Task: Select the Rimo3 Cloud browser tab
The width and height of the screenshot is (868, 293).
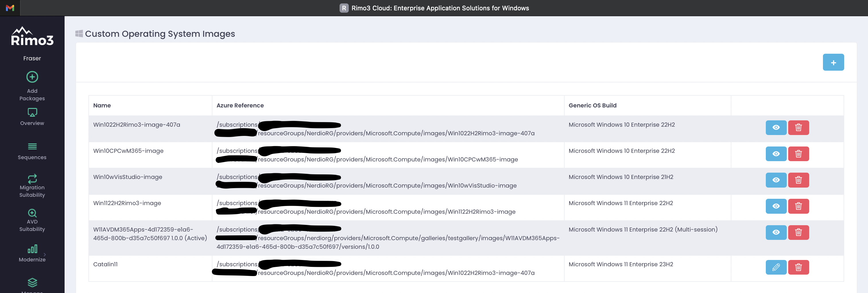Action: coord(434,8)
